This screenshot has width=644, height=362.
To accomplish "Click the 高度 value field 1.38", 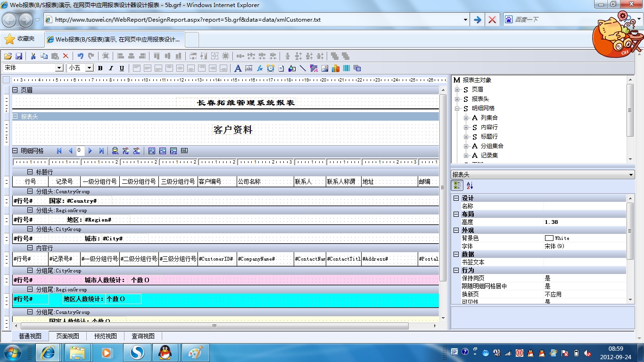I will pos(585,222).
